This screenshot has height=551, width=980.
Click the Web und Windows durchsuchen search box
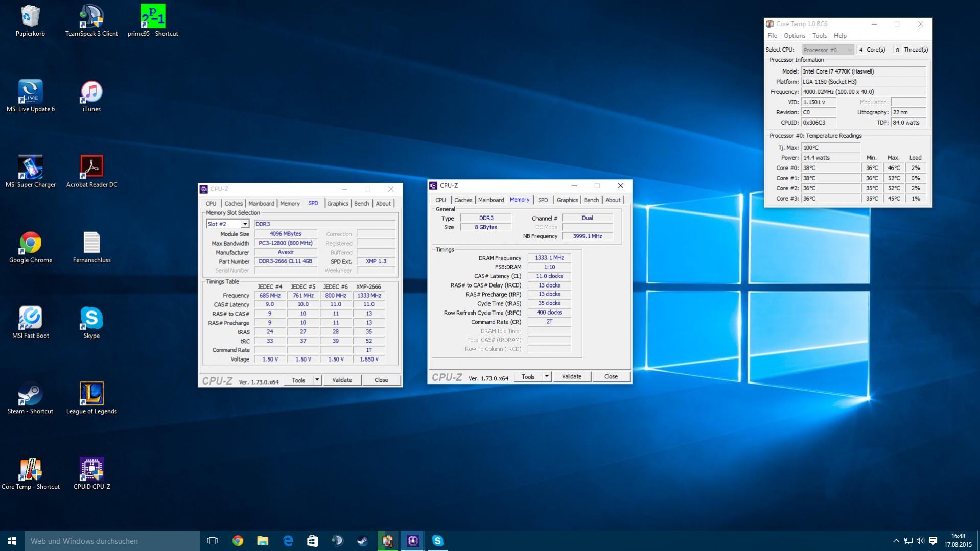tap(112, 541)
